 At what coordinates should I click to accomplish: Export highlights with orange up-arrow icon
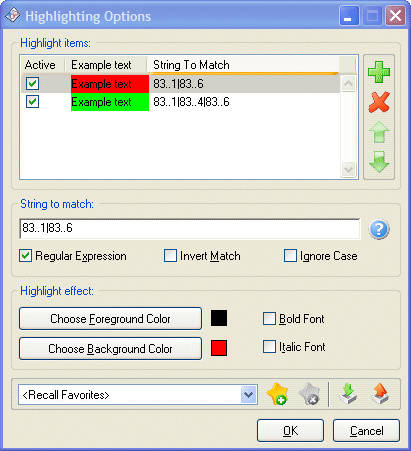380,394
